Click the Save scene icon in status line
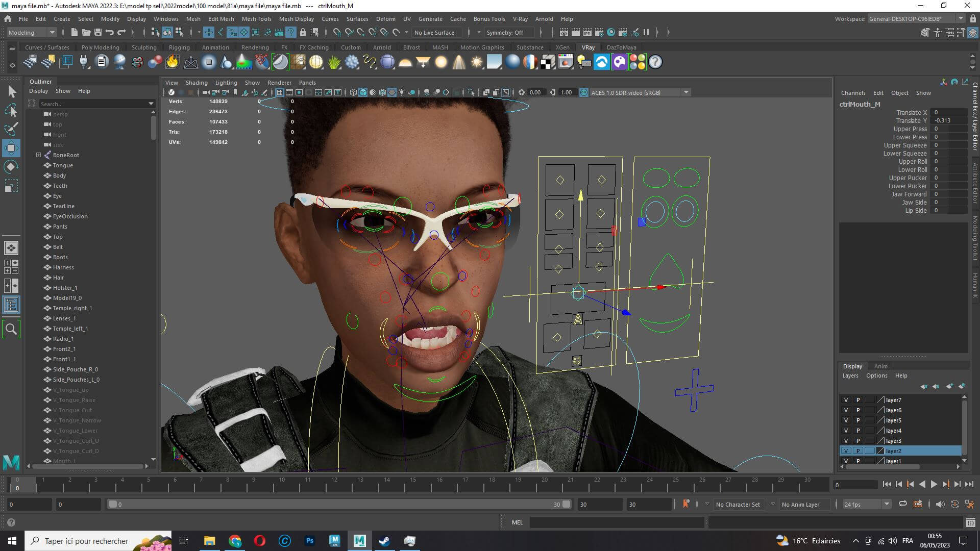Viewport: 980px width, 551px height. pos(98,32)
